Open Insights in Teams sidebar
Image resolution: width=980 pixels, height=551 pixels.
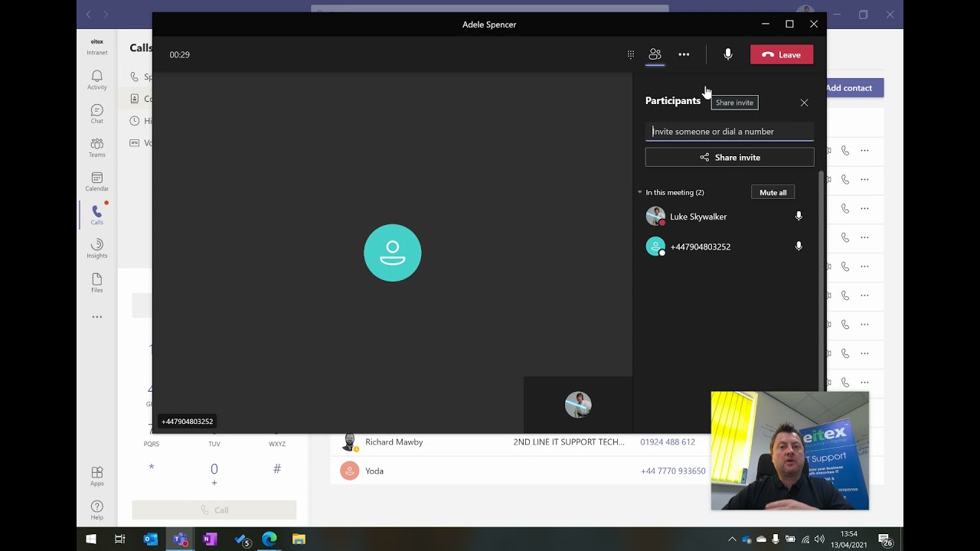tap(96, 249)
